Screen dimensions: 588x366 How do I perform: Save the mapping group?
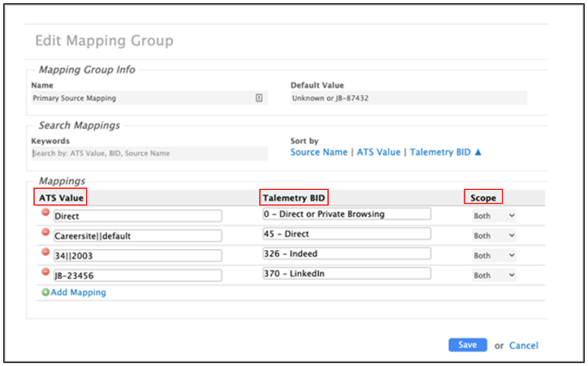pyautogui.click(x=467, y=345)
